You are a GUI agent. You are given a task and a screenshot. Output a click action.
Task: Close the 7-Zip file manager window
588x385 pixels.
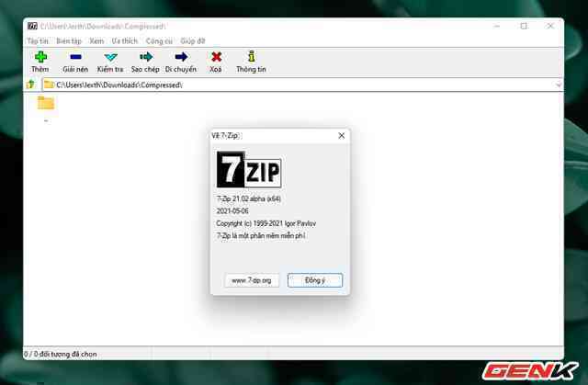point(550,26)
